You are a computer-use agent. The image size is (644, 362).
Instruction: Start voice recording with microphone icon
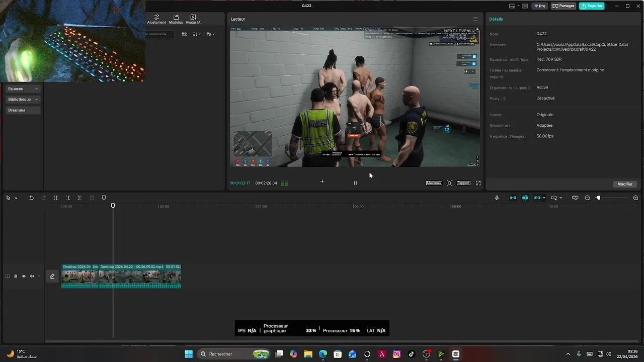[x=497, y=198]
